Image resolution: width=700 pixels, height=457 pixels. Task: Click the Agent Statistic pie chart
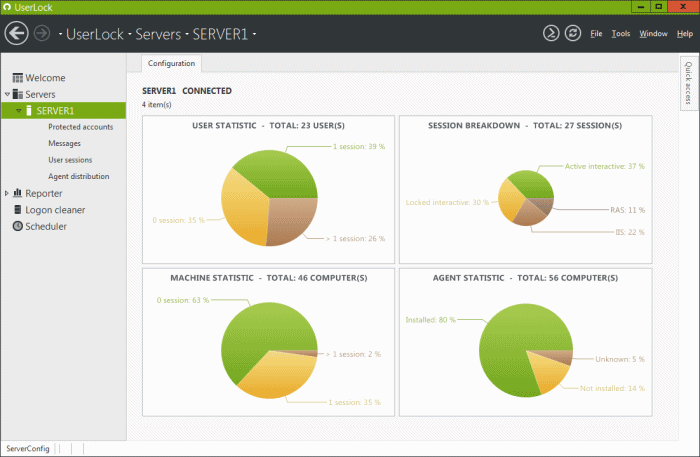click(x=526, y=350)
